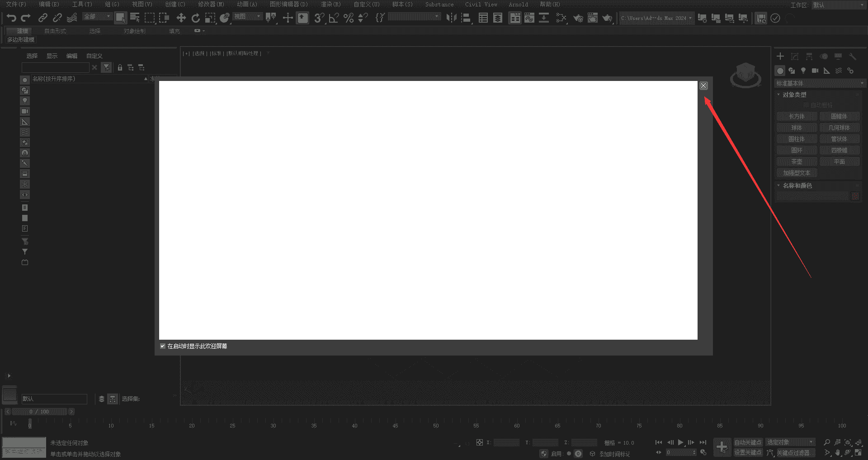Click the X coordinate input field
Viewport: 868px width, 460px height.
click(506, 442)
